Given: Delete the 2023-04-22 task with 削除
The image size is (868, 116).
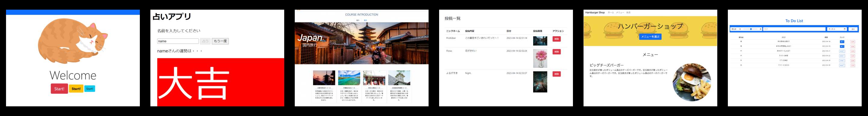Looking at the screenshot, I should pos(853,56).
